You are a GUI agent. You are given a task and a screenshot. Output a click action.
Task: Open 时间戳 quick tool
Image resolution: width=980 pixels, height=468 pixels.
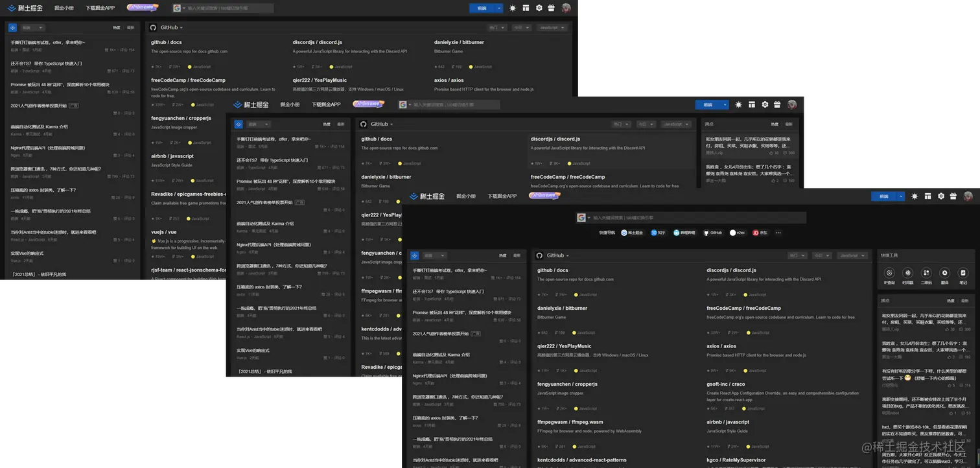click(908, 275)
